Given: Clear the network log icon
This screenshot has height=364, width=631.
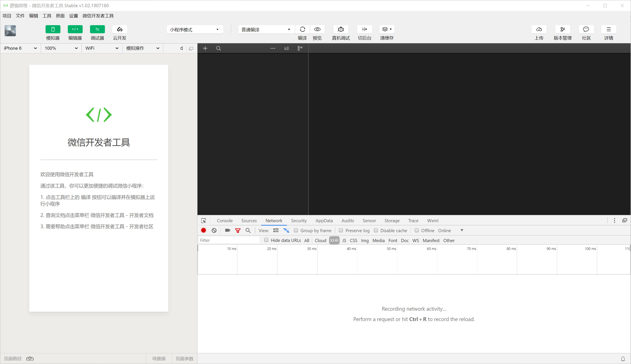Looking at the screenshot, I should [x=214, y=230].
